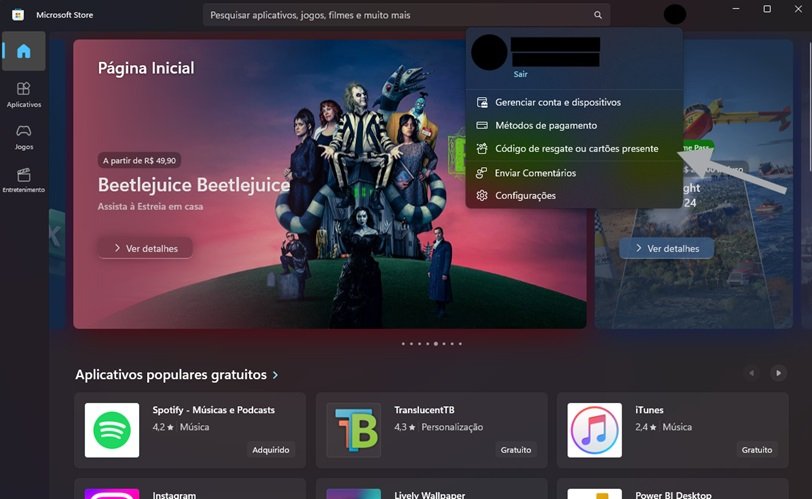Viewport: 812px width, 499px height.
Task: Click the Adquirido button for Spotify
Action: [x=271, y=450]
